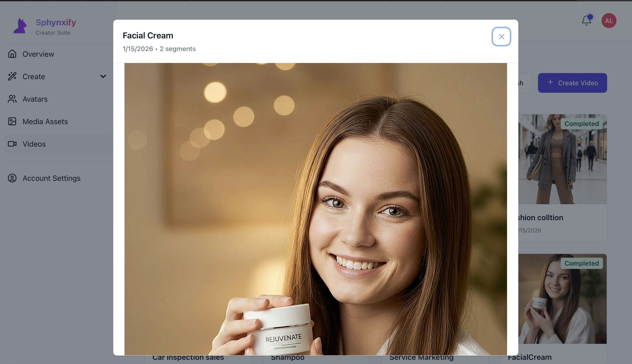Click the Sphynxify brand name link
This screenshot has height=364, width=632.
pos(56,22)
